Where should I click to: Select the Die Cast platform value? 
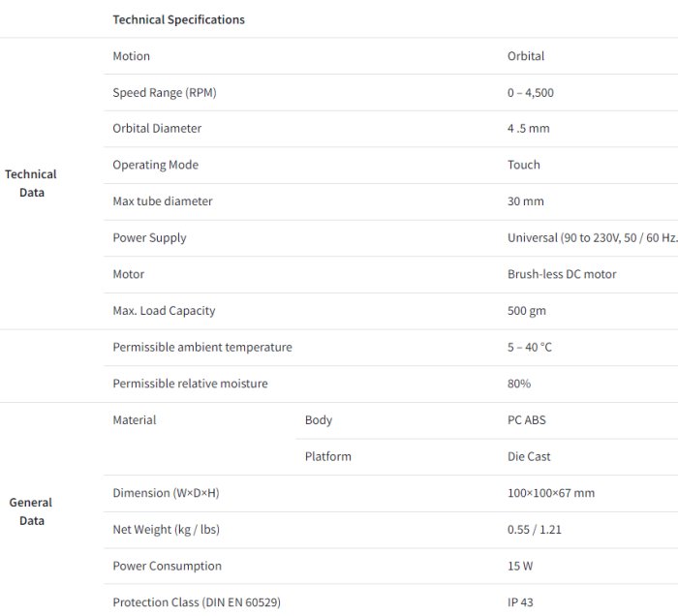tap(529, 456)
